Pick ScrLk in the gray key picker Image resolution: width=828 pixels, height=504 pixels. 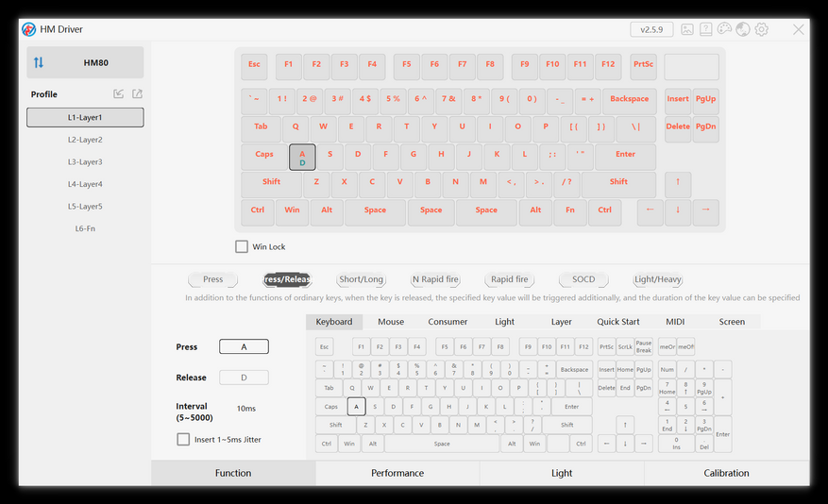click(625, 346)
